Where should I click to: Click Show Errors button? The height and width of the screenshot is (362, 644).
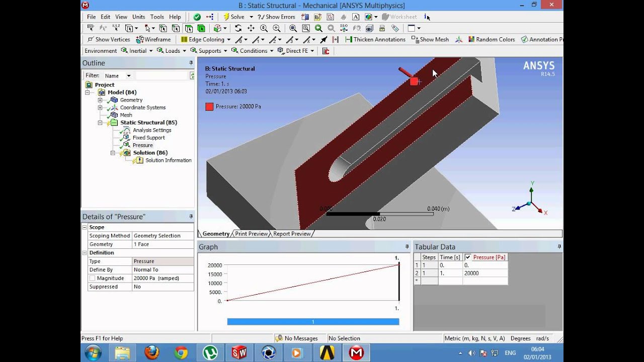(276, 17)
